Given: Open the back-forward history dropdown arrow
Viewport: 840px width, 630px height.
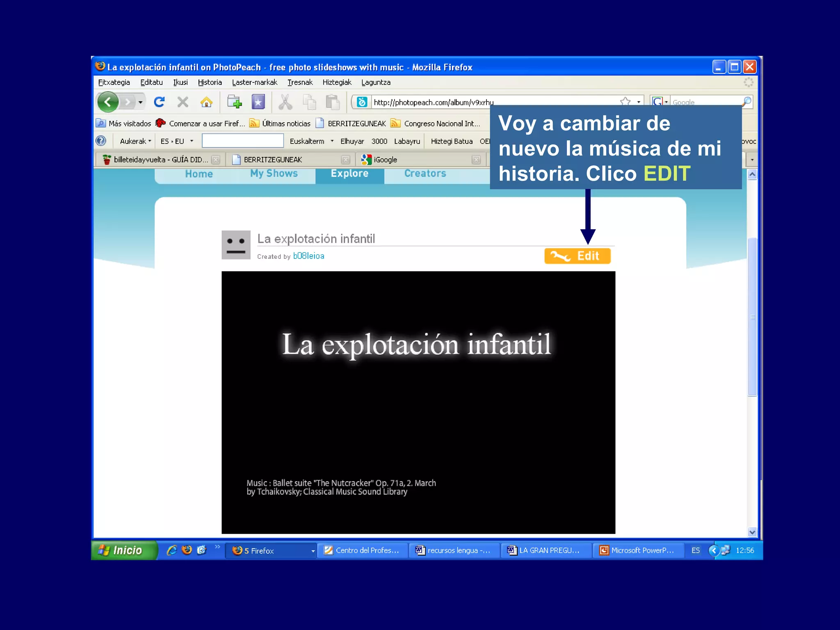Looking at the screenshot, I should click(140, 102).
